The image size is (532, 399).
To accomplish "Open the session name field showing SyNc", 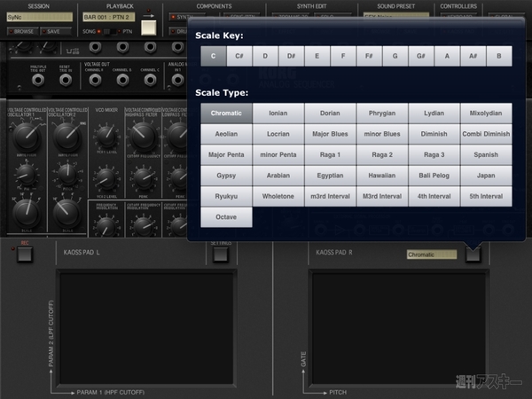I will 37,17.
